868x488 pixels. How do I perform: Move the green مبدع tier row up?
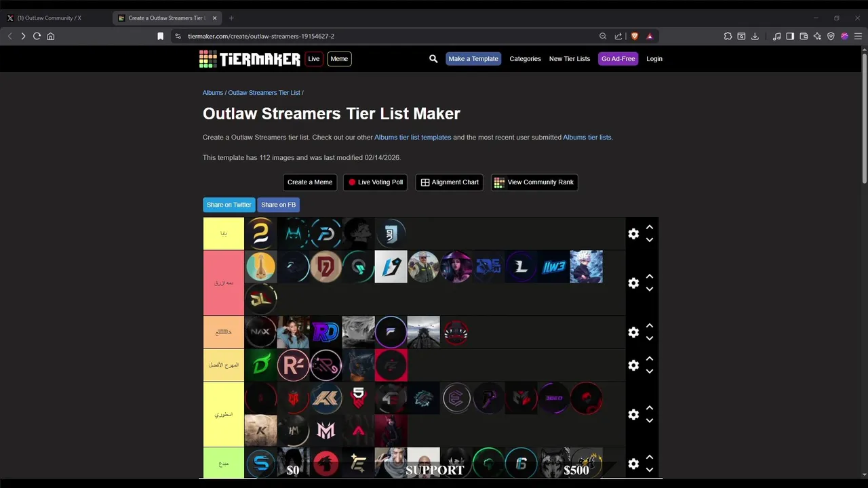pos(650,457)
